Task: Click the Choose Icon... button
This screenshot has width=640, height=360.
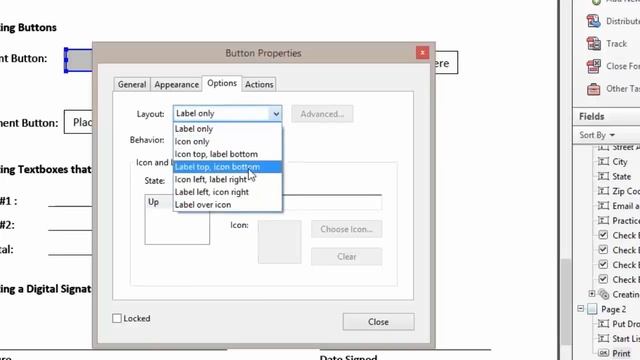Action: [x=347, y=229]
